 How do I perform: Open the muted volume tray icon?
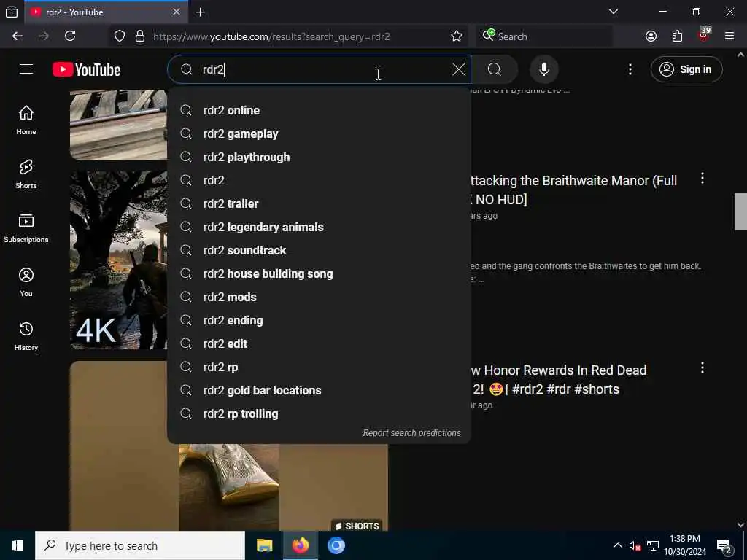[635, 545]
